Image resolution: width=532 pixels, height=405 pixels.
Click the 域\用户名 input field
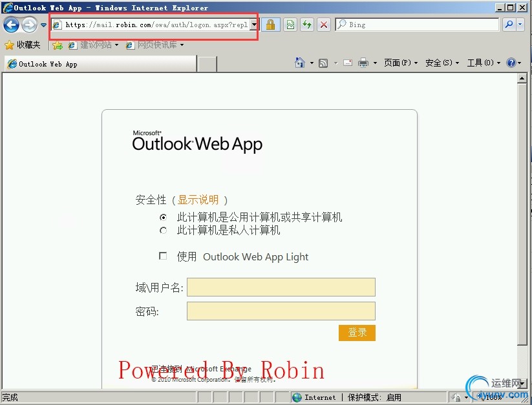pyautogui.click(x=281, y=287)
